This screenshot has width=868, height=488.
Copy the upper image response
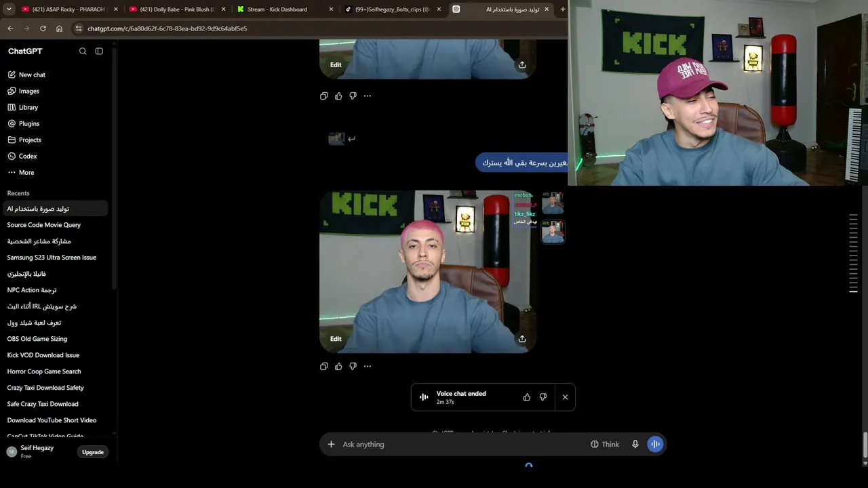324,96
